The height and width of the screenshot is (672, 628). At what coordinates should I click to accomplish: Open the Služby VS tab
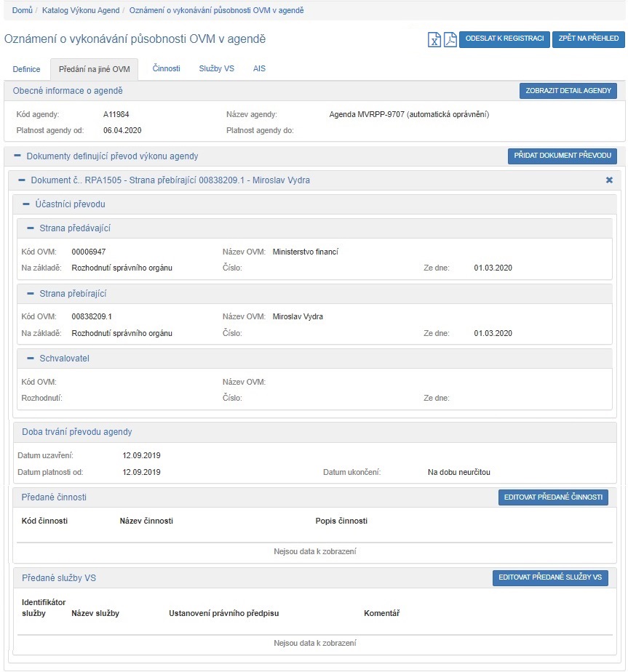(216, 69)
